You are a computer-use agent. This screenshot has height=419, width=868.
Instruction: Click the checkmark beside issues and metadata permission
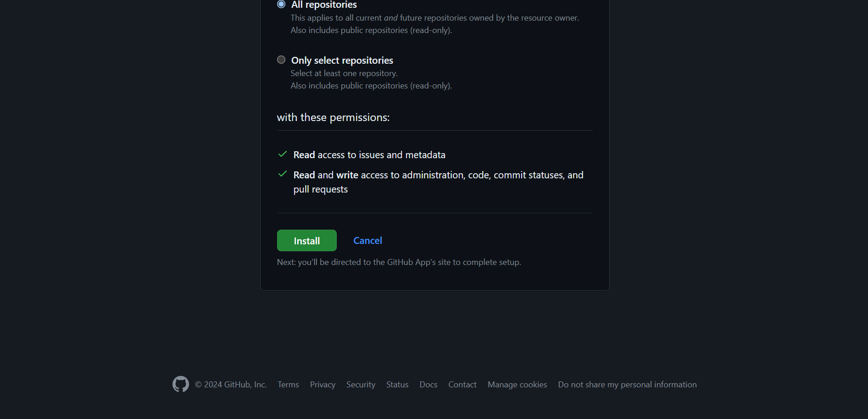(x=283, y=154)
